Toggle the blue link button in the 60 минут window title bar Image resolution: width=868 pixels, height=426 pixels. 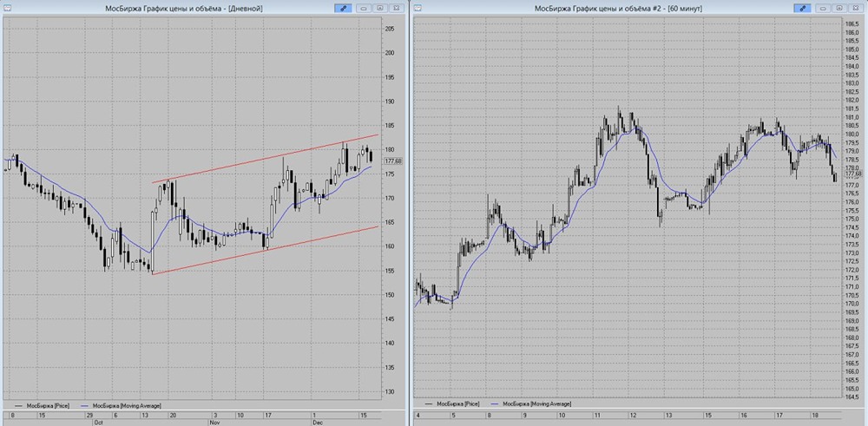pyautogui.click(x=802, y=9)
